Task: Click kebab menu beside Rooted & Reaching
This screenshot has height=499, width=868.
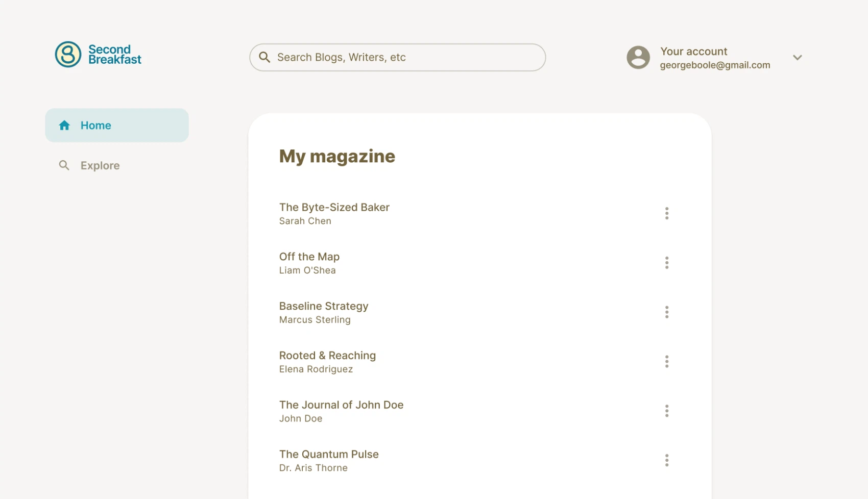Action: (666, 362)
